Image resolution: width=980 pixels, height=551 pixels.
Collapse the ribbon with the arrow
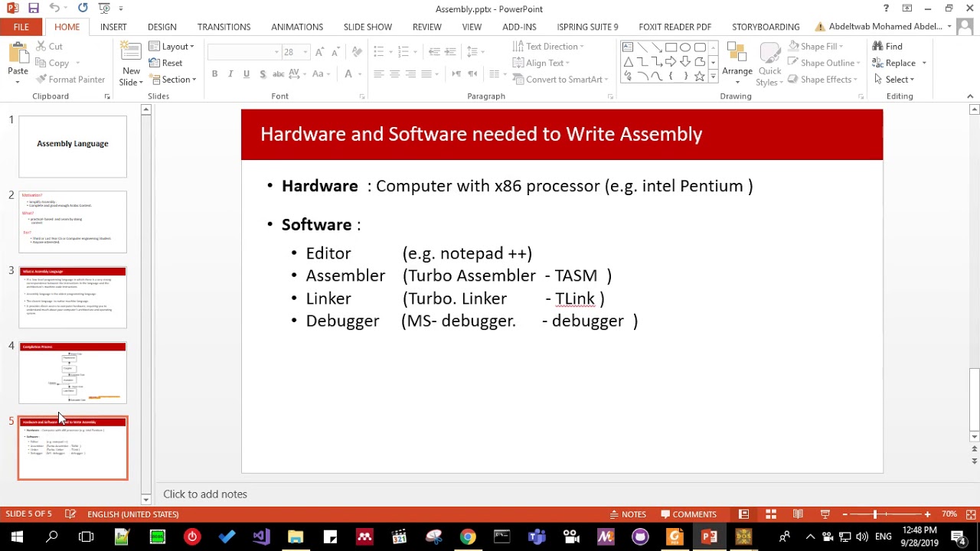click(970, 96)
